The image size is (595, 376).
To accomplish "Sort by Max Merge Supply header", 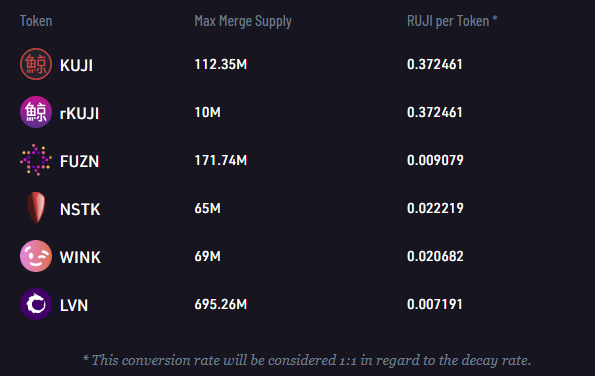I will 243,21.
